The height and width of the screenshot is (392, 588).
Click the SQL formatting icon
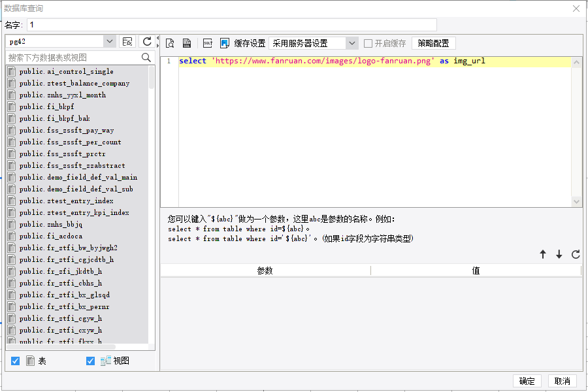coord(208,43)
